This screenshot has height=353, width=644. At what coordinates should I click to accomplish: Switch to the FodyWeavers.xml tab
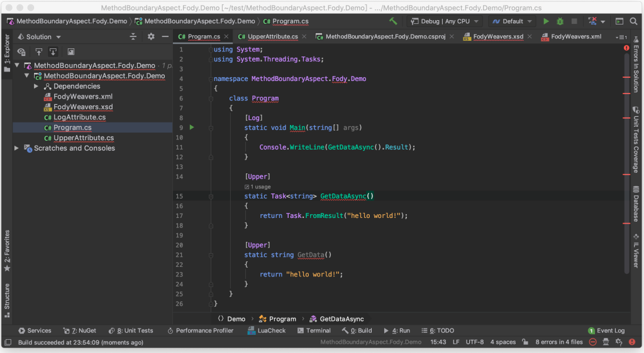point(571,36)
